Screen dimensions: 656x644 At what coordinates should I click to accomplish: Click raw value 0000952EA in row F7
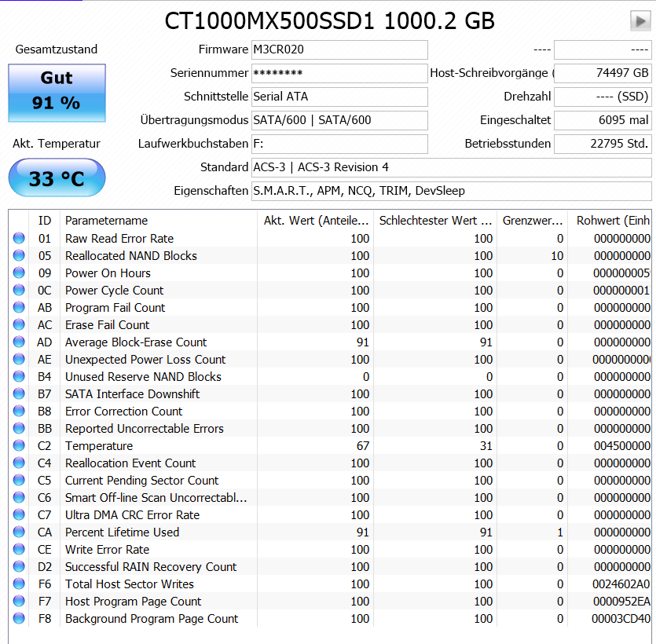point(621,602)
